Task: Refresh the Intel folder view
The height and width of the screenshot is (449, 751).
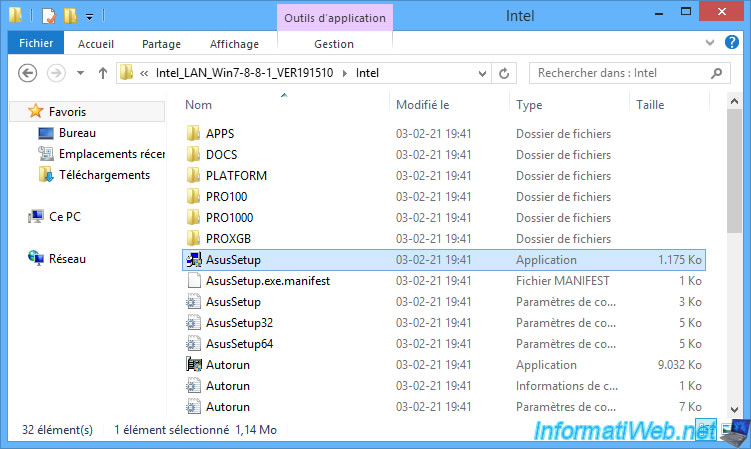Action: pyautogui.click(x=504, y=73)
